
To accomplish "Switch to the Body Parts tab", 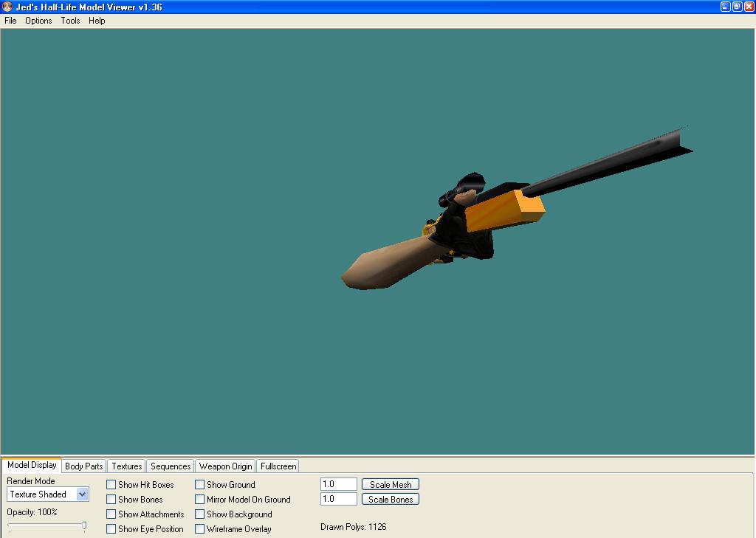I will click(x=84, y=466).
